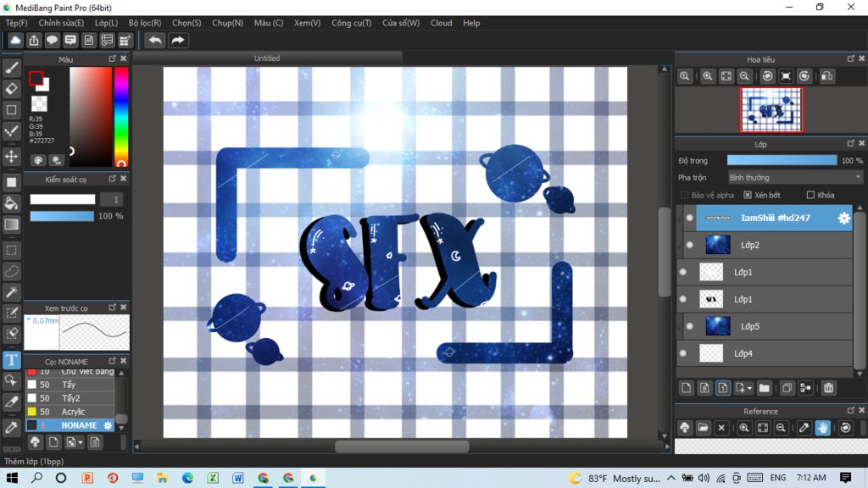Undock the Reference panel
Image resolution: width=868 pixels, height=488 pixels.
pyautogui.click(x=851, y=411)
